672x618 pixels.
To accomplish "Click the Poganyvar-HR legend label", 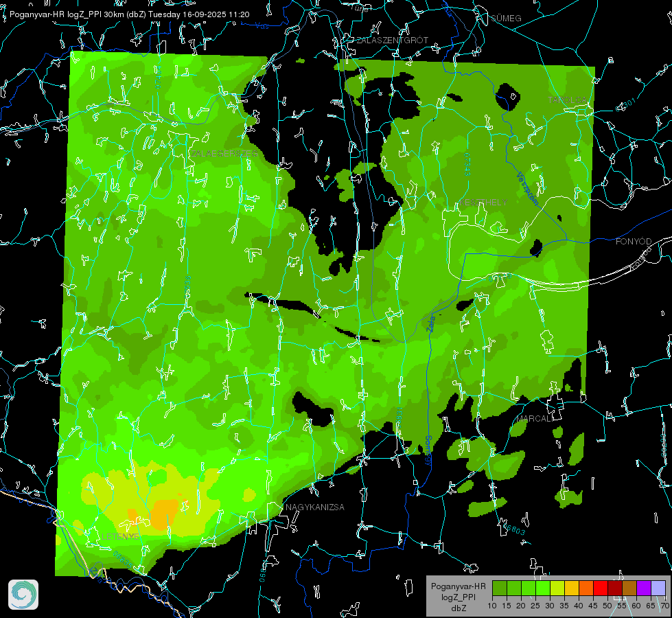I will click(458, 586).
